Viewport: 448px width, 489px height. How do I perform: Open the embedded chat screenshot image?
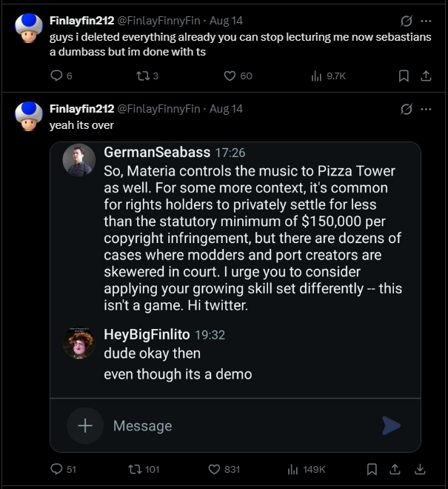click(235, 296)
